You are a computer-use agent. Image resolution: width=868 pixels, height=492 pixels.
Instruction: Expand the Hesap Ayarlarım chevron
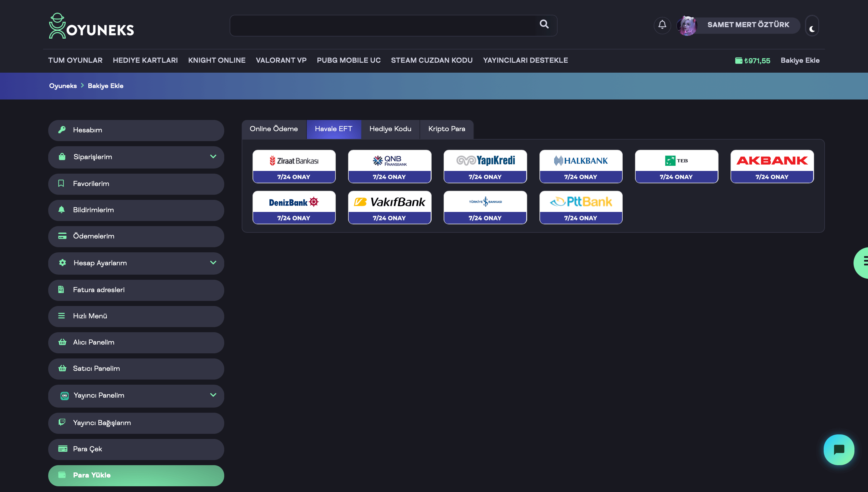[x=213, y=263]
